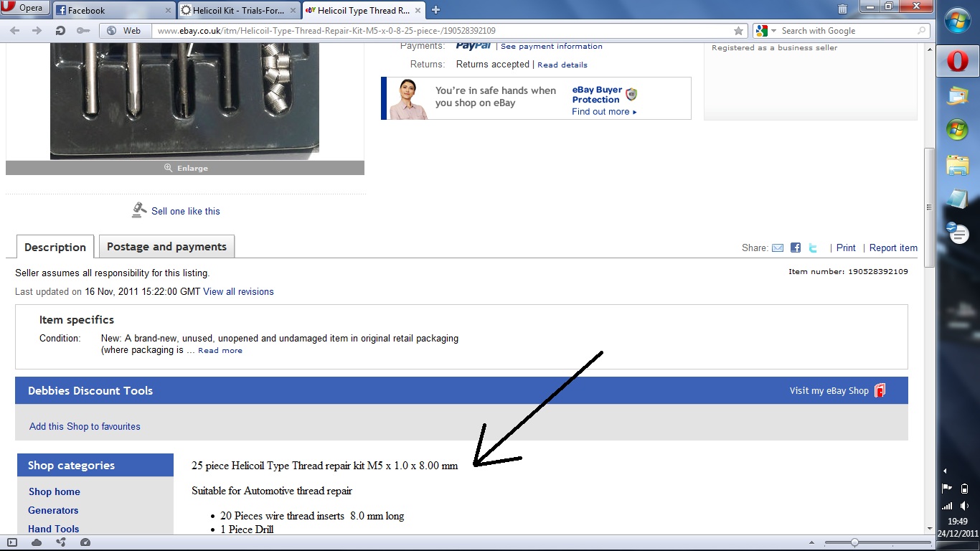
Task: Click Add this Shop to favourites
Action: click(85, 426)
